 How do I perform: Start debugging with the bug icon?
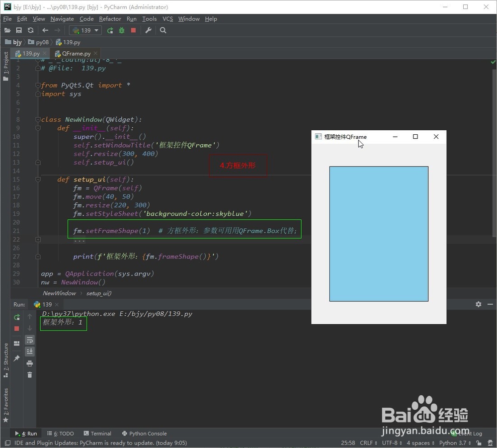pos(121,30)
